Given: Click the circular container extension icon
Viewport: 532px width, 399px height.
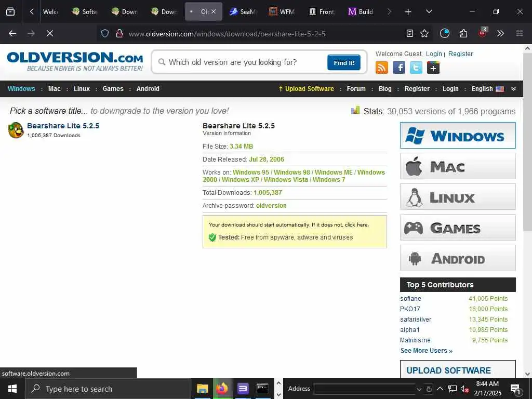Looking at the screenshot, I should pos(445,33).
